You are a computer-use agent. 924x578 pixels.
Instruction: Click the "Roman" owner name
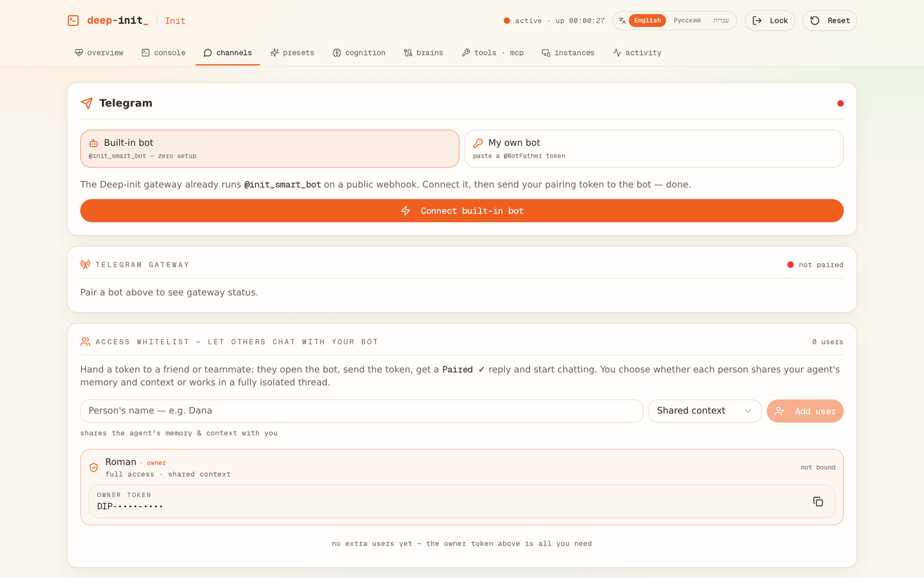point(121,462)
